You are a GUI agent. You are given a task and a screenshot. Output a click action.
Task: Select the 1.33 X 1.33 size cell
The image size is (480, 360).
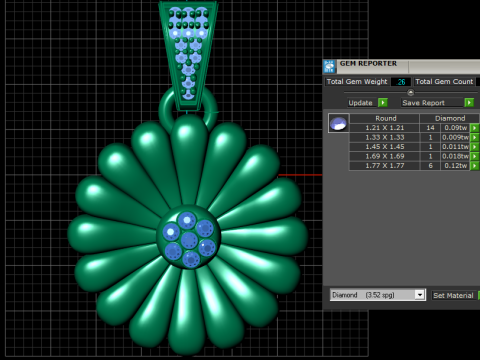click(385, 137)
